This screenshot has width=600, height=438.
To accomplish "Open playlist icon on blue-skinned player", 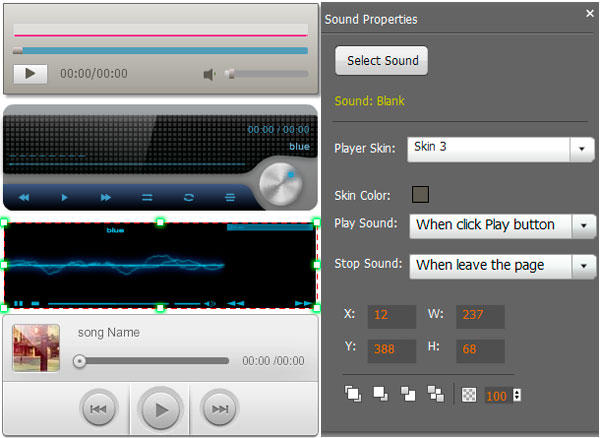I will (229, 197).
